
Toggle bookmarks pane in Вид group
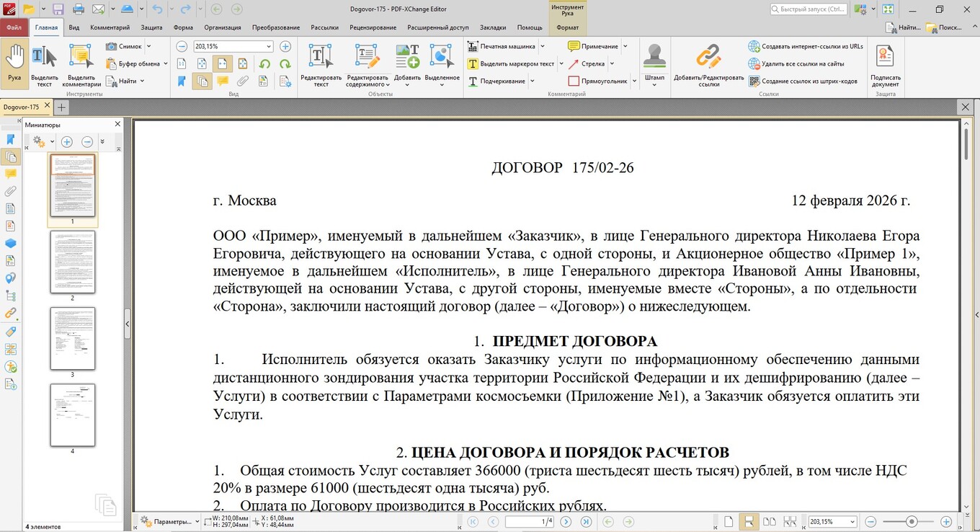click(182, 81)
